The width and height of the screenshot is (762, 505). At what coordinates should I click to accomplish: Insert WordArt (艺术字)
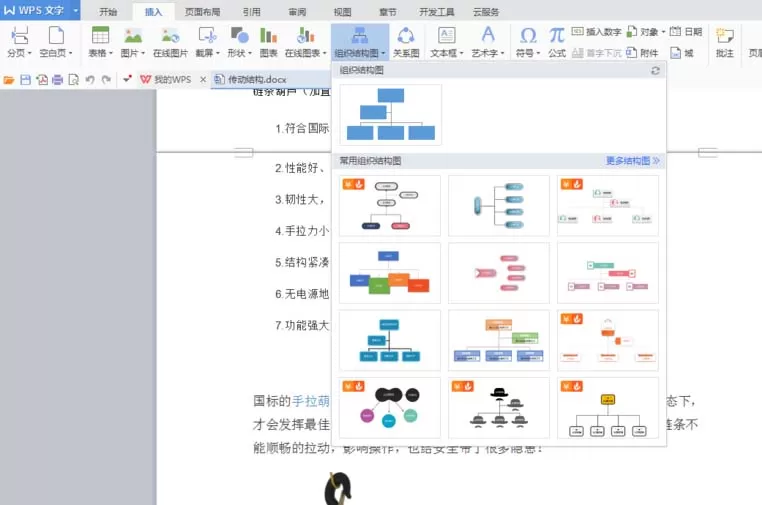pos(488,42)
